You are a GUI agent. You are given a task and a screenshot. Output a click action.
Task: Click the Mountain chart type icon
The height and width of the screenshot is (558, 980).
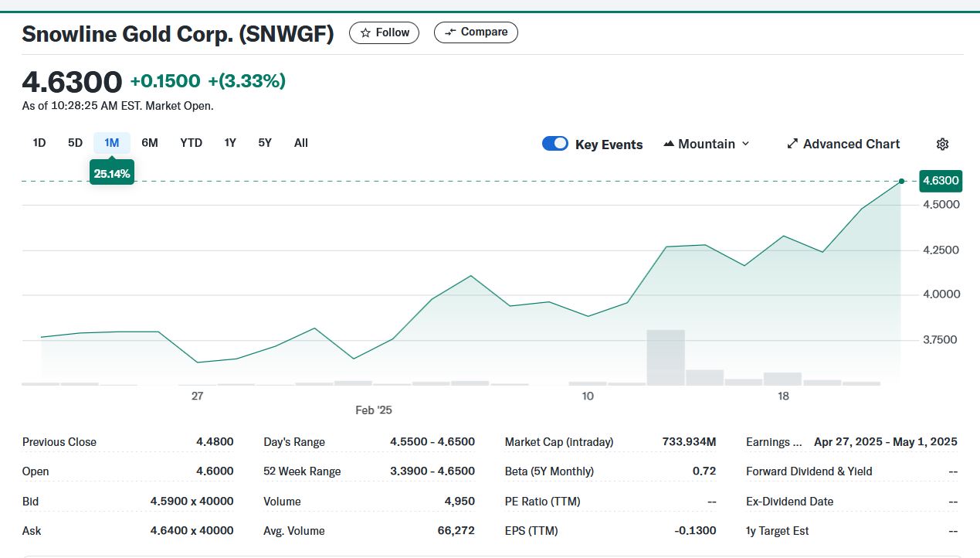[669, 144]
